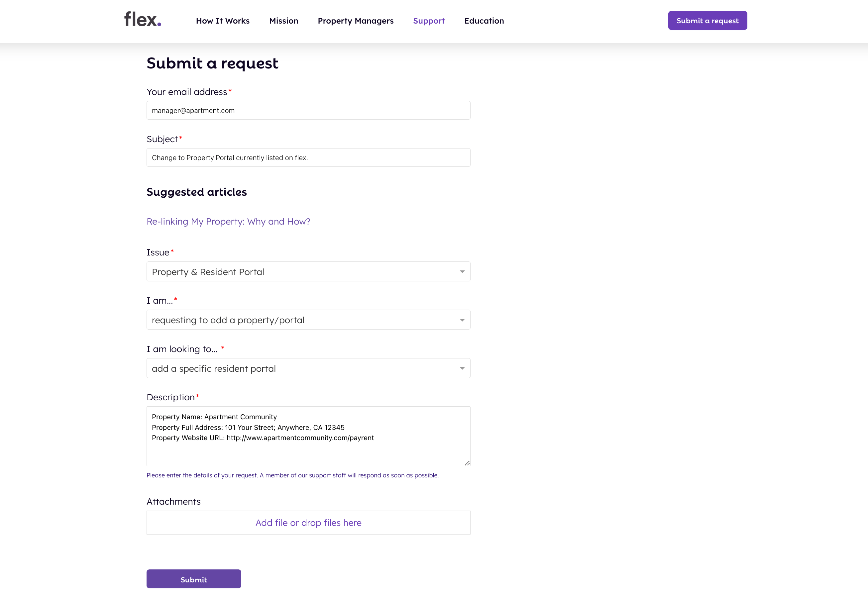
Task: Select the Education navigation item
Action: [x=484, y=21]
